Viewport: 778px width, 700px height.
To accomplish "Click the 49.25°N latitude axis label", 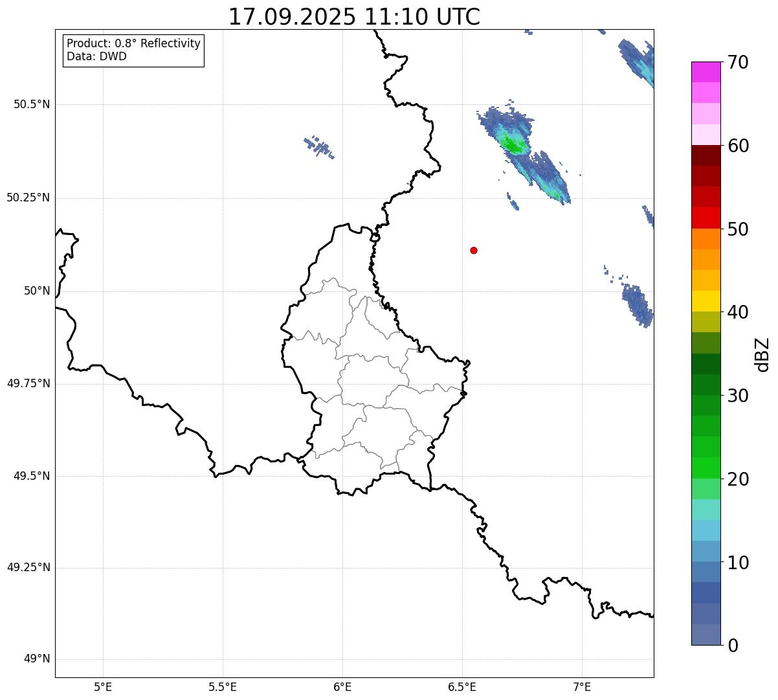I will (x=28, y=568).
